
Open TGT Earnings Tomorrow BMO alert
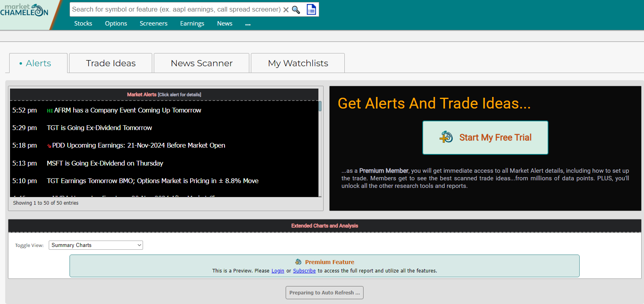(x=153, y=181)
